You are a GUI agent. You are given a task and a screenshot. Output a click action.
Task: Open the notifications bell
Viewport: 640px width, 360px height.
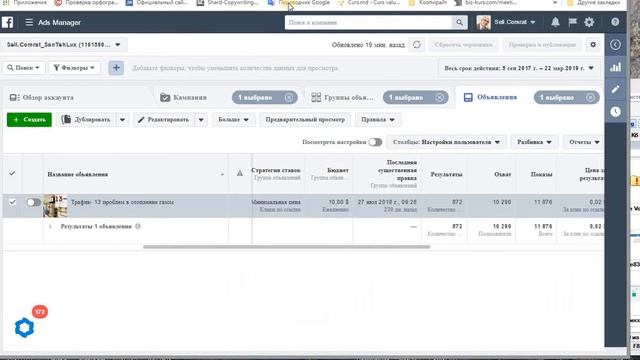(555, 22)
